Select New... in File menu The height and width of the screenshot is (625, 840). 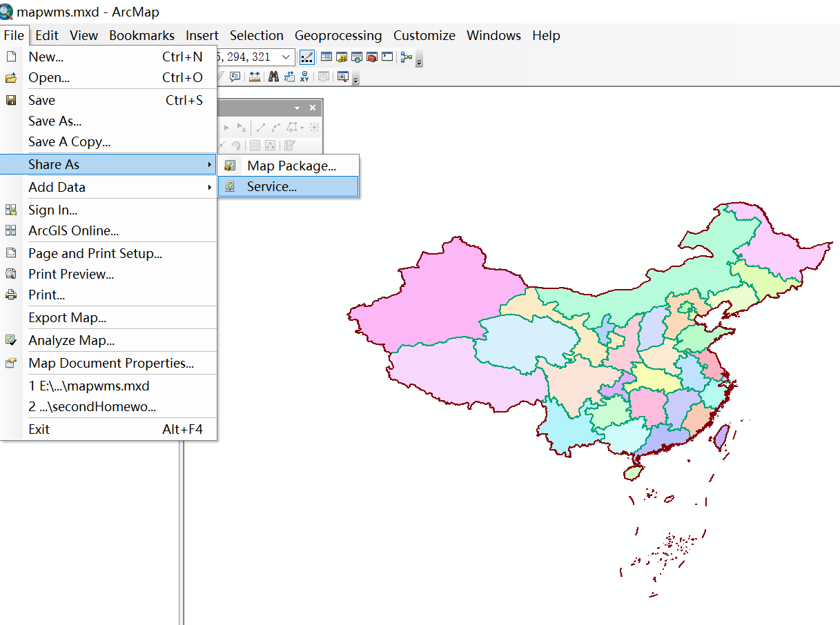[x=109, y=57]
